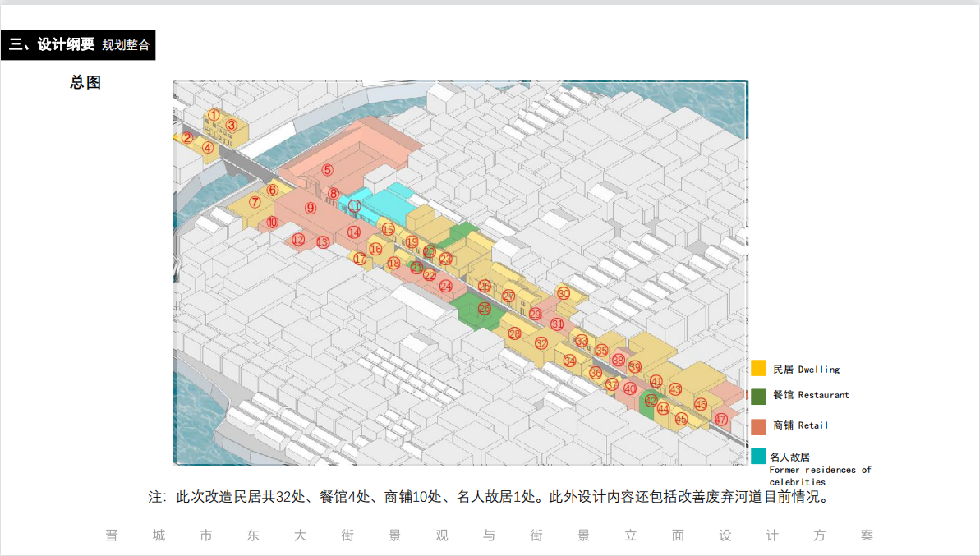Select marker 5 on the pink retail block
The image size is (980, 556).
(x=327, y=170)
